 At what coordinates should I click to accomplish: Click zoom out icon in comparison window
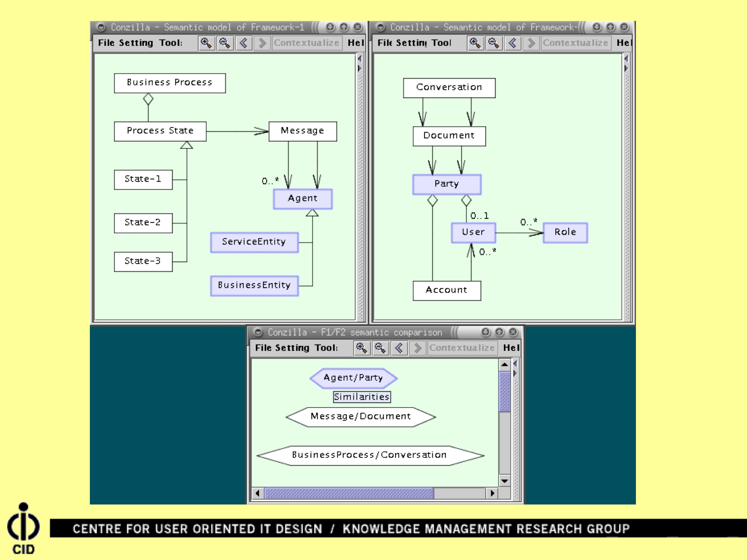[380, 348]
